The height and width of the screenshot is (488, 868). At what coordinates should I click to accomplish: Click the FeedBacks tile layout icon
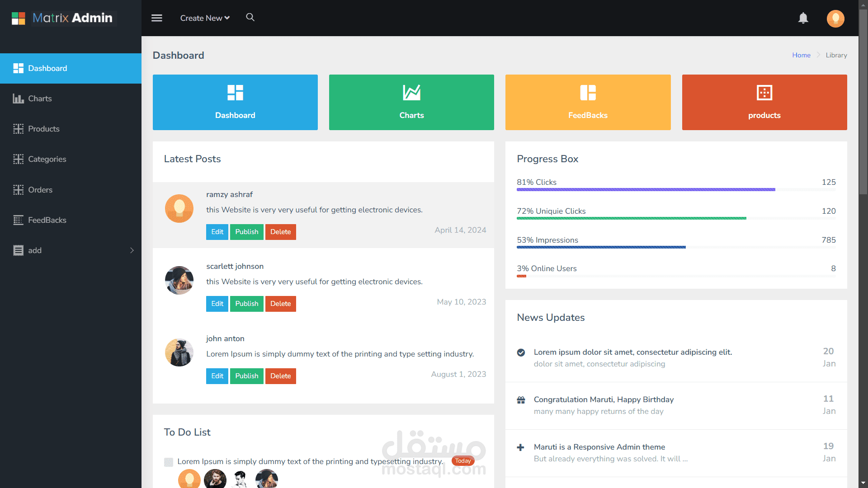(588, 93)
